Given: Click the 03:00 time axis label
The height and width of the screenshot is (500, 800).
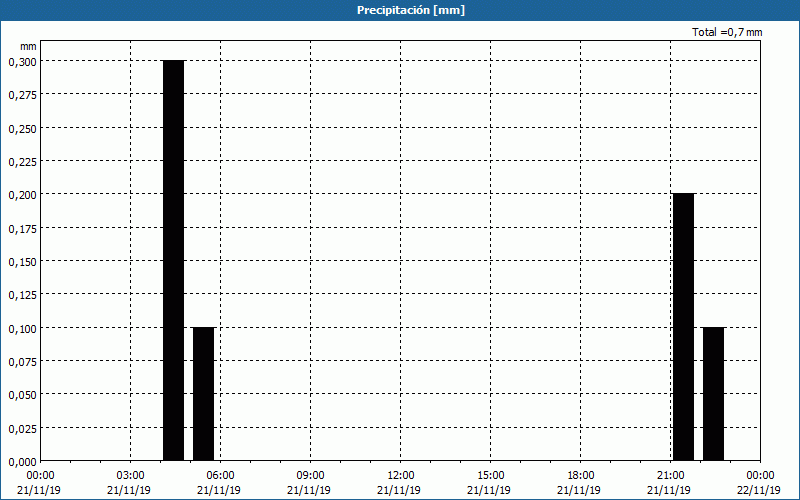Looking at the screenshot, I should [x=131, y=476].
